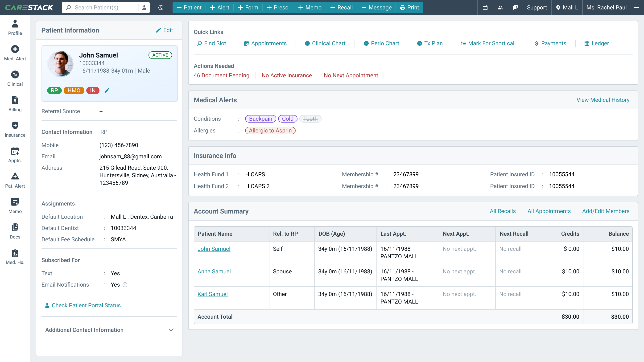Click the + Message toolbar item
The height and width of the screenshot is (362, 644).
pos(376,8)
